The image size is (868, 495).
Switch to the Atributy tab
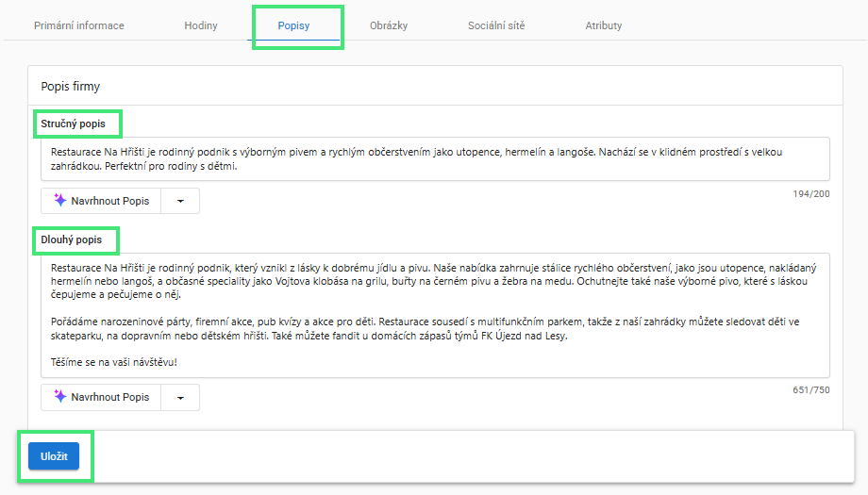coord(604,25)
